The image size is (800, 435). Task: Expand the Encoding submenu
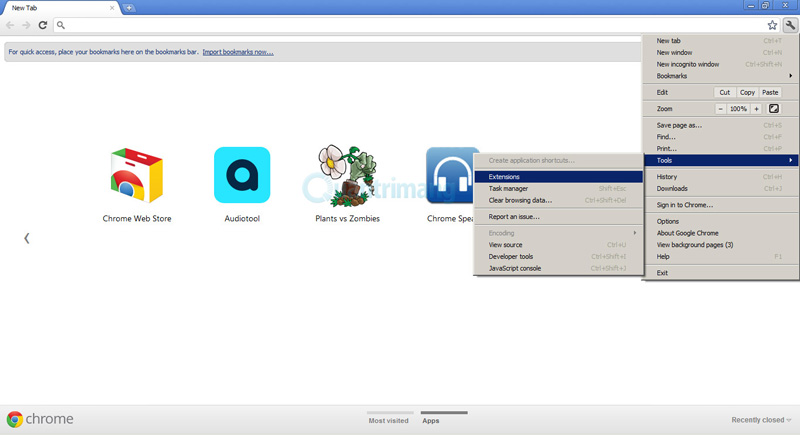point(558,233)
